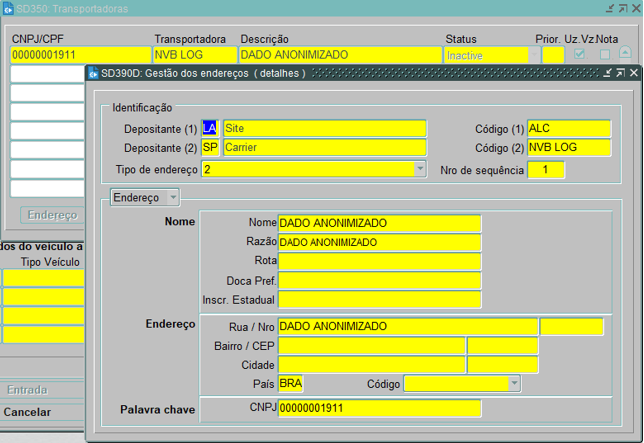Click the Transportadora field NVB LOG
Image resolution: width=644 pixels, height=443 pixels.
[195, 55]
